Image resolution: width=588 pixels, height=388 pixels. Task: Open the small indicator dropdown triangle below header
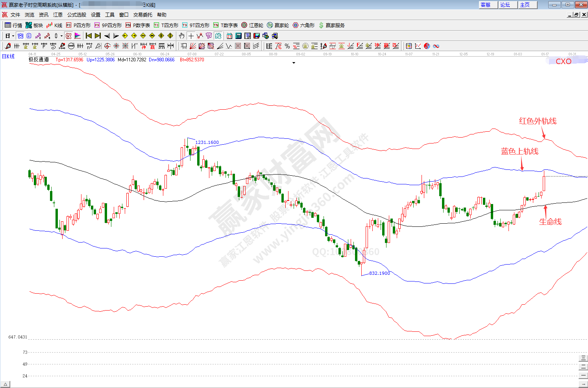(294, 63)
